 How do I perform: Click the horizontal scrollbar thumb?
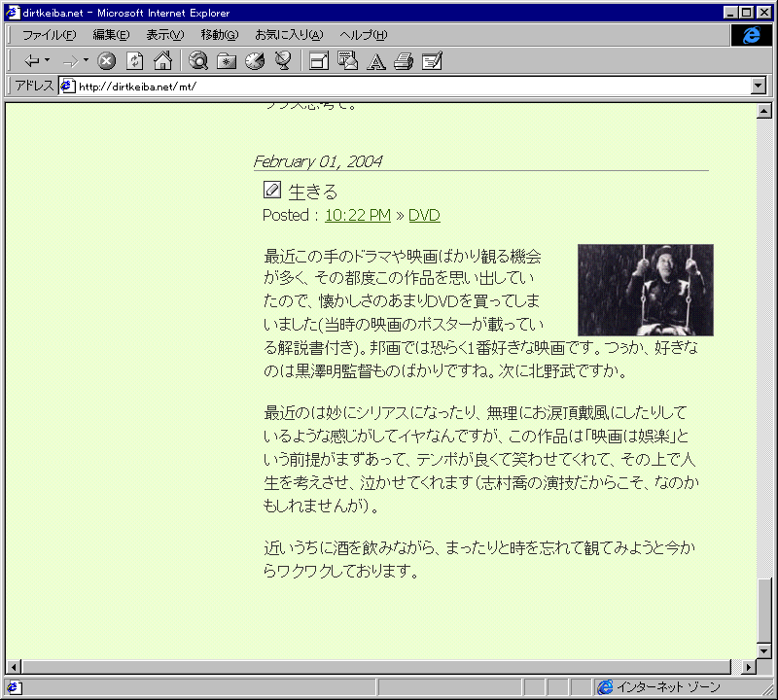[x=376, y=667]
